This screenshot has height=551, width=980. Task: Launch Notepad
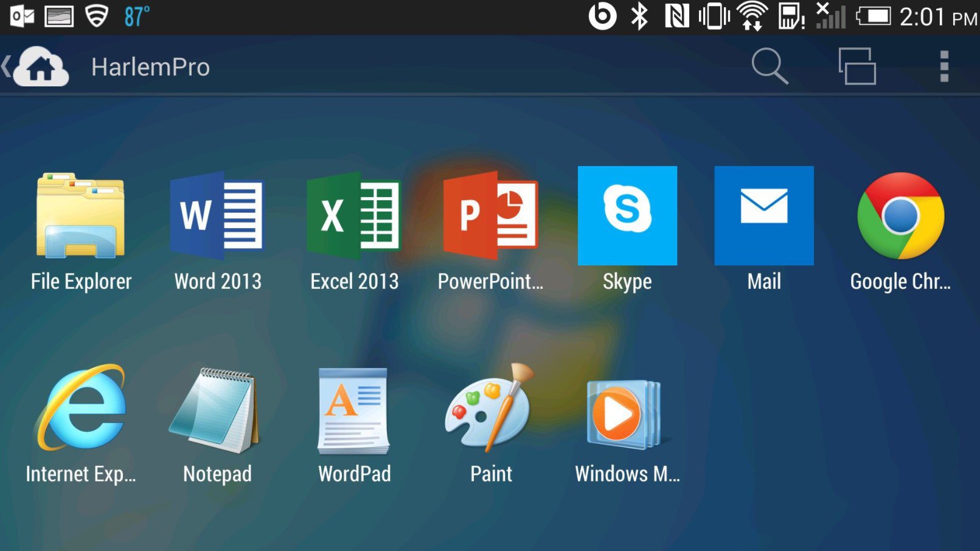[215, 410]
